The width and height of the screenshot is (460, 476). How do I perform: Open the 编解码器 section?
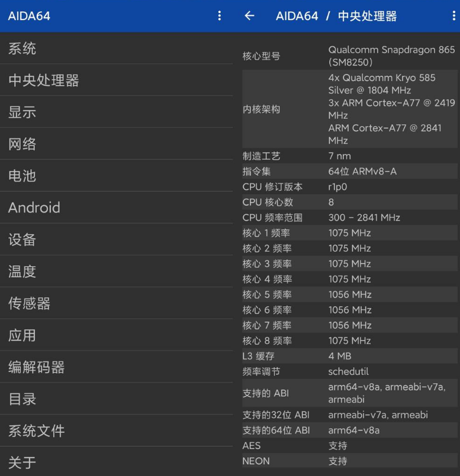pos(116,368)
